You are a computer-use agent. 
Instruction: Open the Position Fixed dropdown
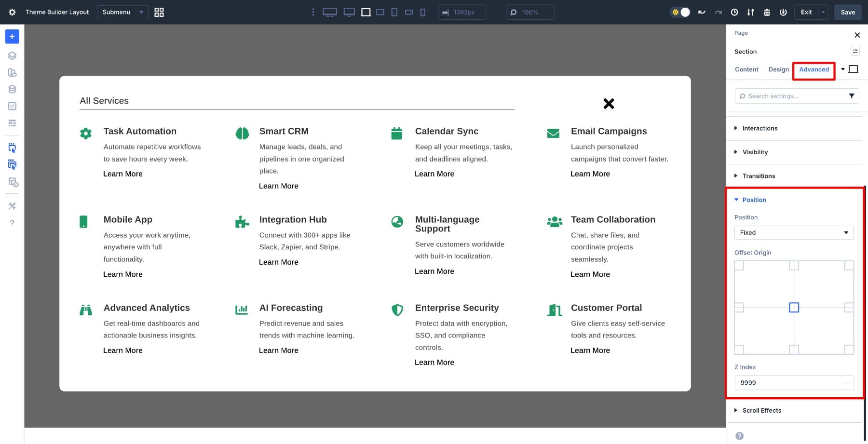[x=794, y=232]
